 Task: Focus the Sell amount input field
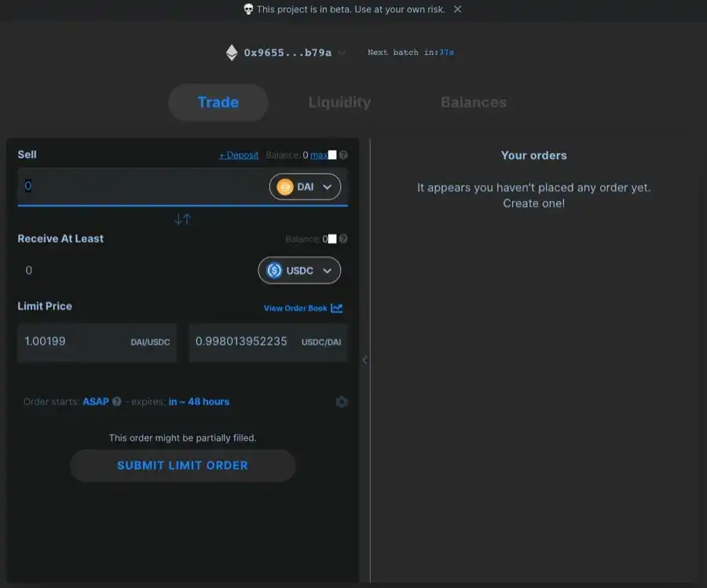tap(142, 186)
